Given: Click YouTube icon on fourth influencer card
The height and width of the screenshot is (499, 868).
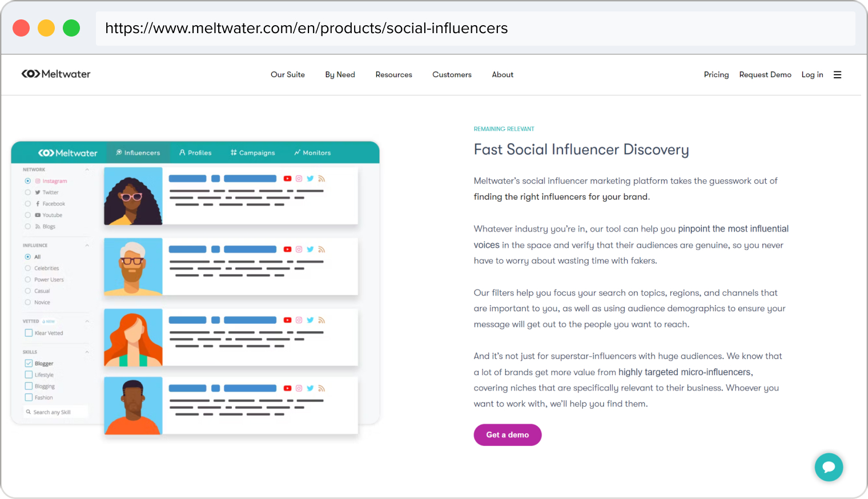Looking at the screenshot, I should click(287, 388).
